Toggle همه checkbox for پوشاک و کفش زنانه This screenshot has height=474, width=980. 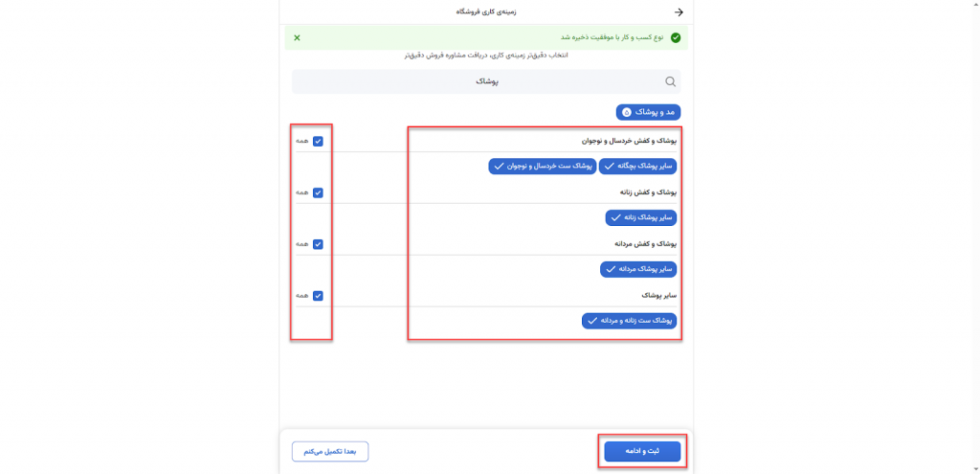point(318,192)
